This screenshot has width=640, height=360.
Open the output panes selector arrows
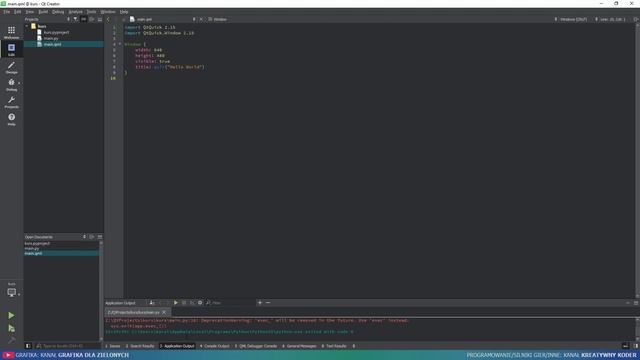pyautogui.click(x=354, y=346)
